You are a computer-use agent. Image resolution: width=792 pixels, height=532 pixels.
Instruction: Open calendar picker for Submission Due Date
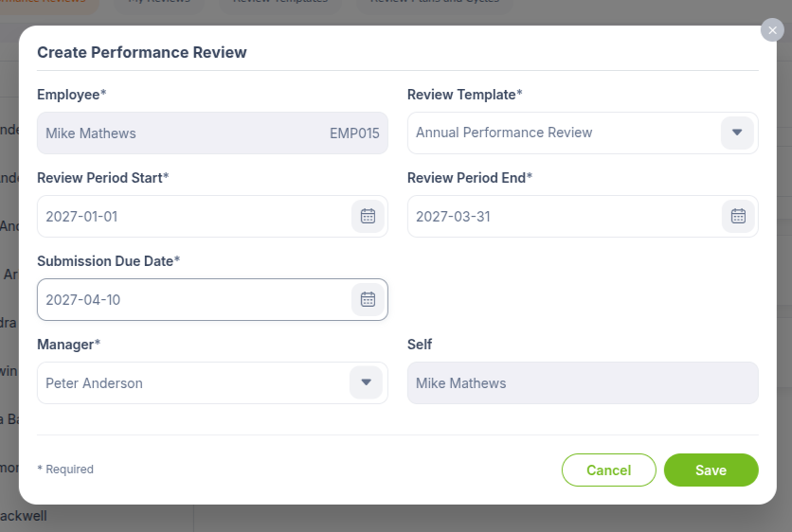coord(368,299)
